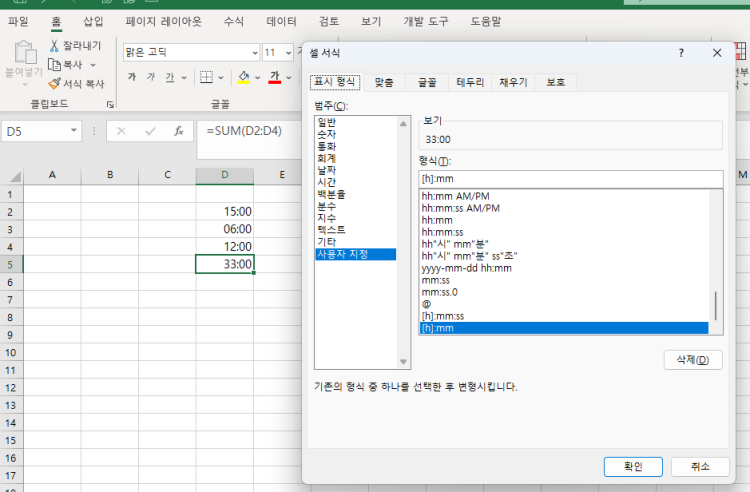Click the 형식 input field containing [h]:mm
This screenshot has height=492, width=750.
[570, 180]
